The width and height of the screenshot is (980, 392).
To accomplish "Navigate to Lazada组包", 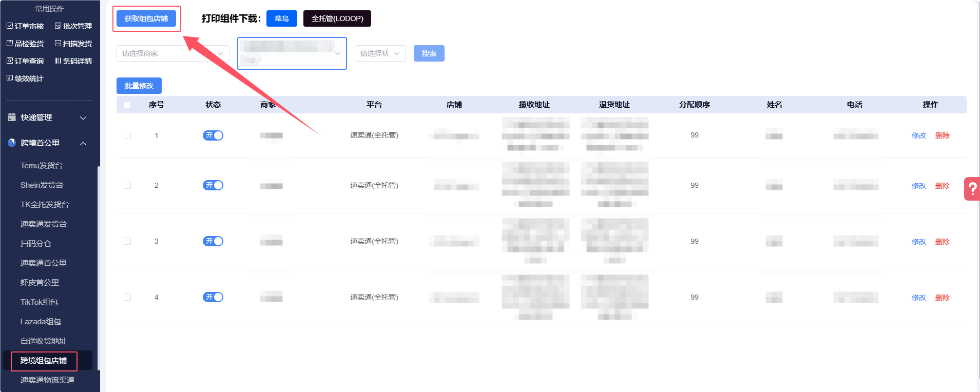I will coord(41,322).
